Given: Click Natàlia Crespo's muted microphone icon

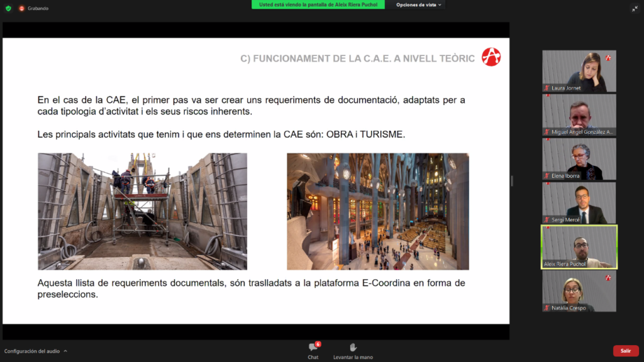Looking at the screenshot, I should click(x=547, y=307).
